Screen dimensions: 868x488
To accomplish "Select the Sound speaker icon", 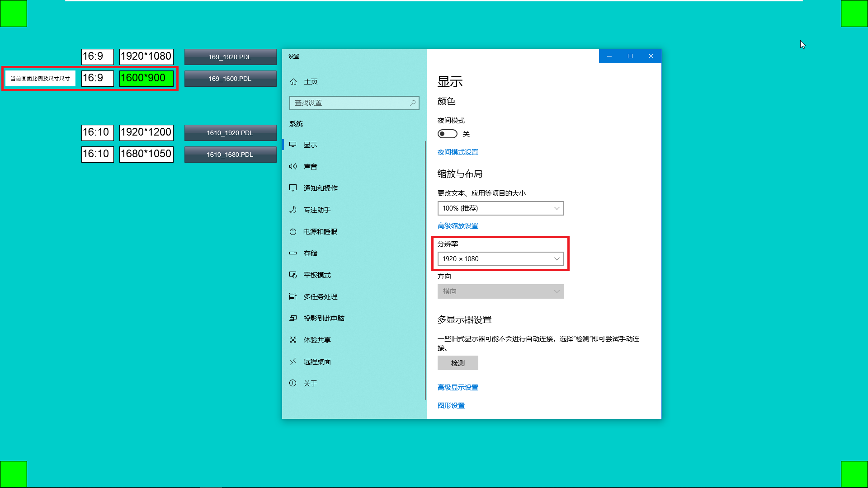I will click(293, 166).
